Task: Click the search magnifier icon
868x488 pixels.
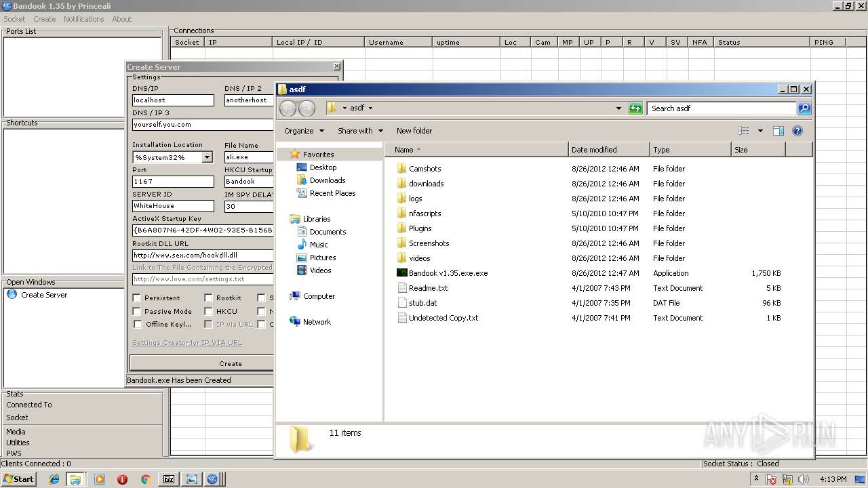Action: point(804,108)
